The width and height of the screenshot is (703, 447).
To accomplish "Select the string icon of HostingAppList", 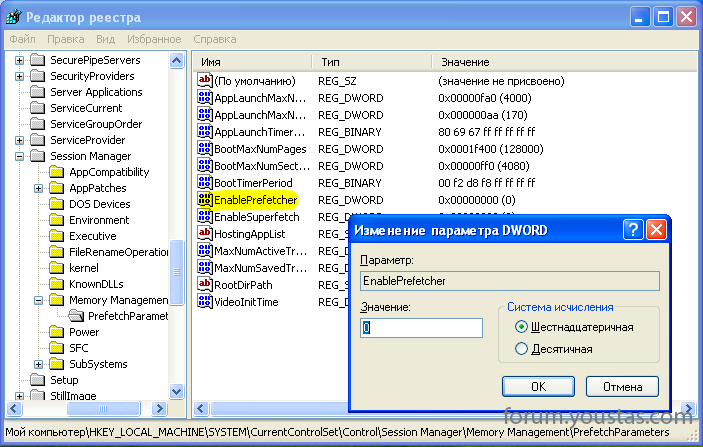I will 204,234.
